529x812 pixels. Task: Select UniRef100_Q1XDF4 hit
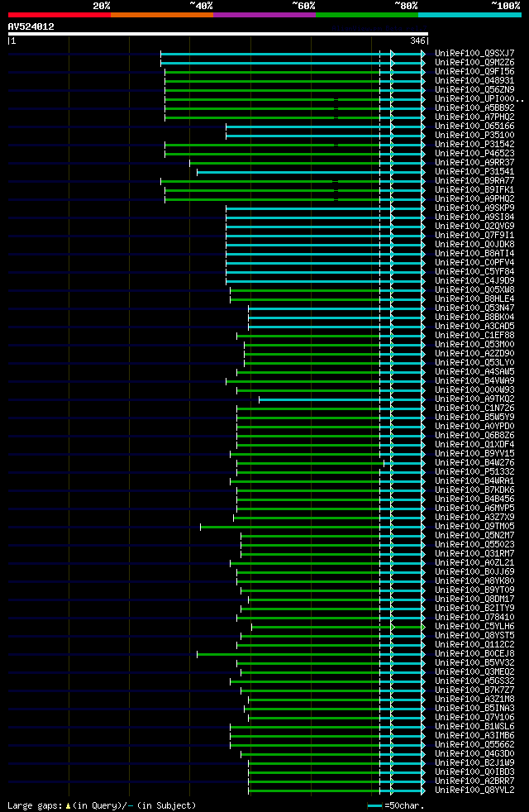(x=474, y=444)
